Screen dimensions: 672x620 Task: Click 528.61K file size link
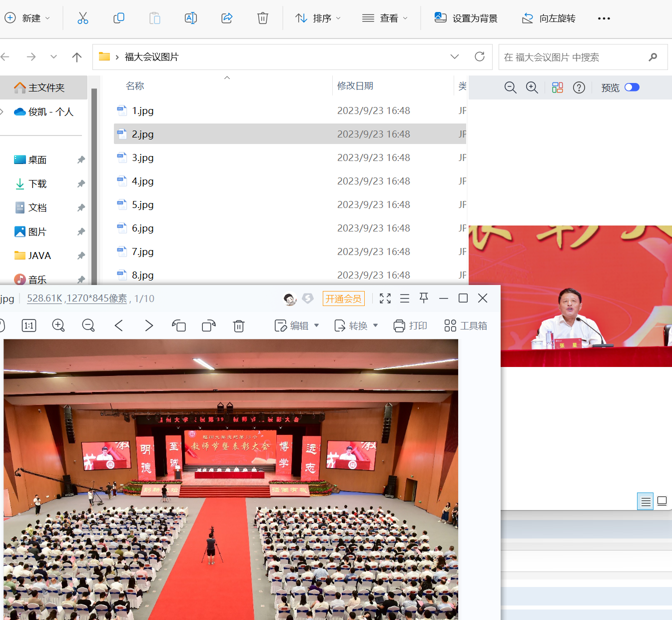click(44, 298)
